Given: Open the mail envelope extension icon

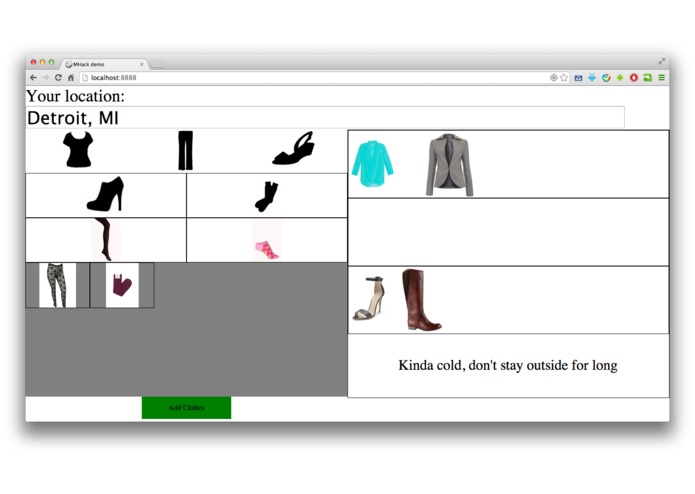Looking at the screenshot, I should 578,78.
